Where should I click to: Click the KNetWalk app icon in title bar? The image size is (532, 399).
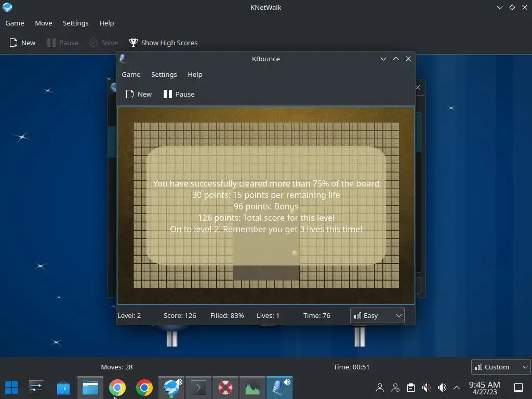tap(7, 7)
